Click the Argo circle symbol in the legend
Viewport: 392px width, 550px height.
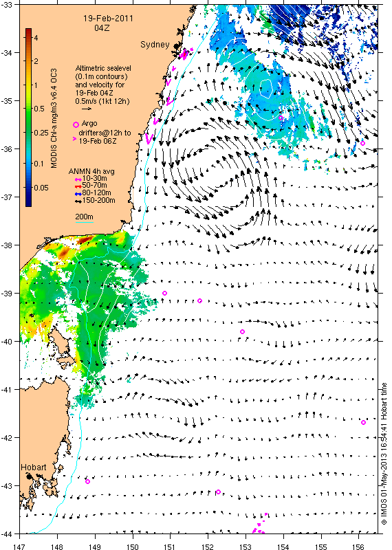[x=76, y=124]
